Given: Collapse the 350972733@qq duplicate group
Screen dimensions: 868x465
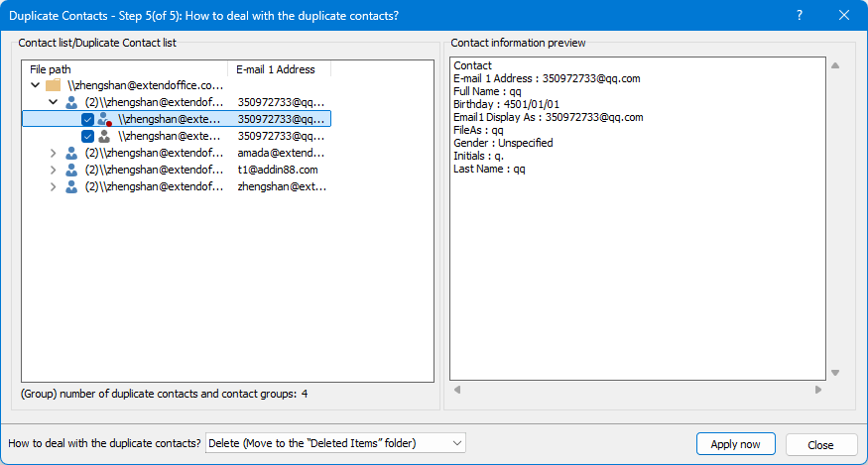Looking at the screenshot, I should click(54, 102).
